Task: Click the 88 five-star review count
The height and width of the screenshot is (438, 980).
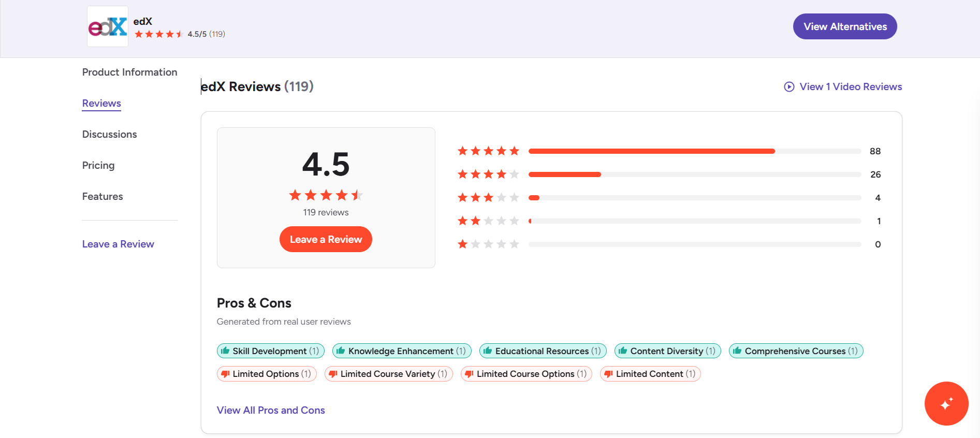Action: pos(875,151)
